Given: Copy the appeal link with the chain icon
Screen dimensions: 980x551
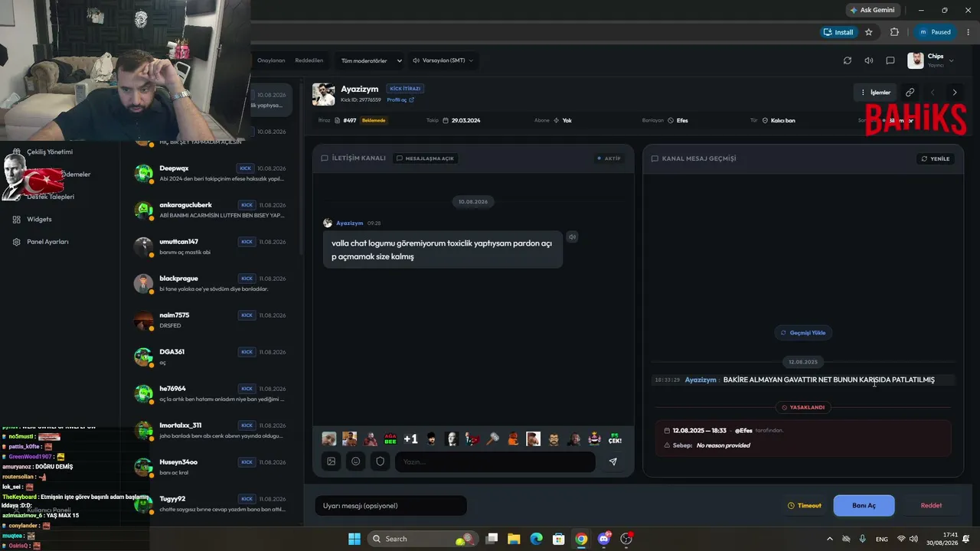Looking at the screenshot, I should pyautogui.click(x=910, y=93).
